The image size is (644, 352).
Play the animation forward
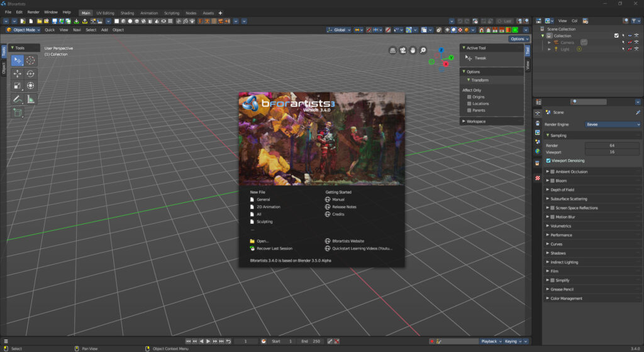click(x=208, y=341)
